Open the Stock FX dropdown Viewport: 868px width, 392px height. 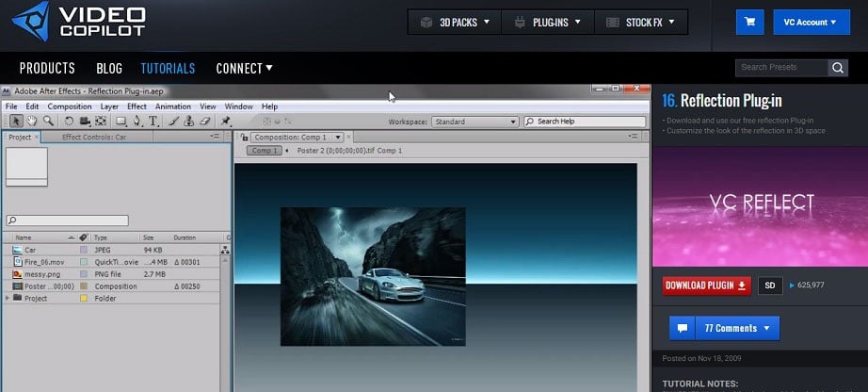[640, 23]
